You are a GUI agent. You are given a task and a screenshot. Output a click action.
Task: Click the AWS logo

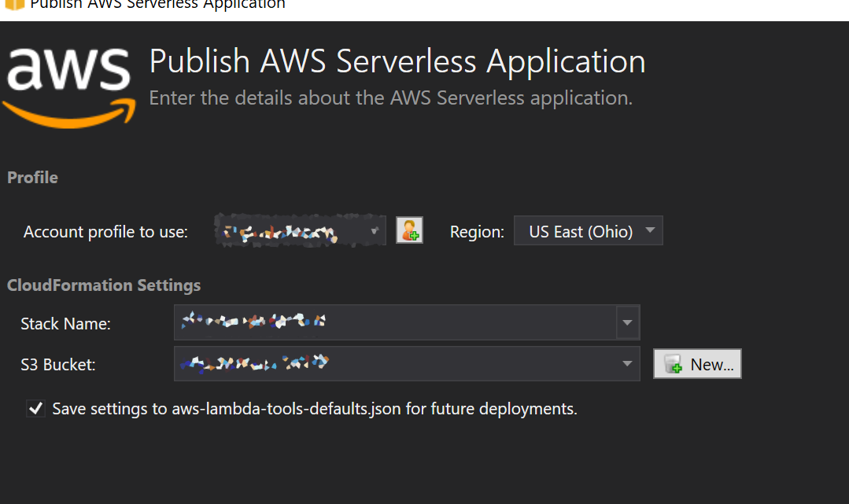69,85
